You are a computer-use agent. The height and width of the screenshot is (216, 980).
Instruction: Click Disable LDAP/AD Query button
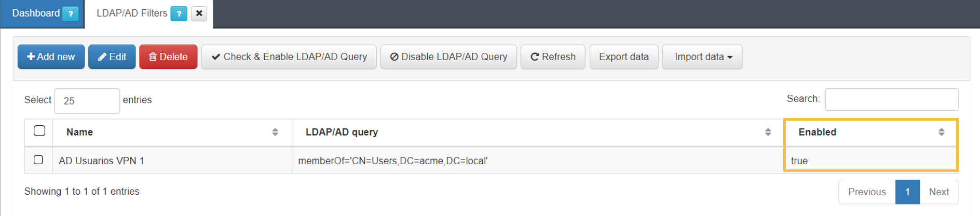click(x=448, y=57)
